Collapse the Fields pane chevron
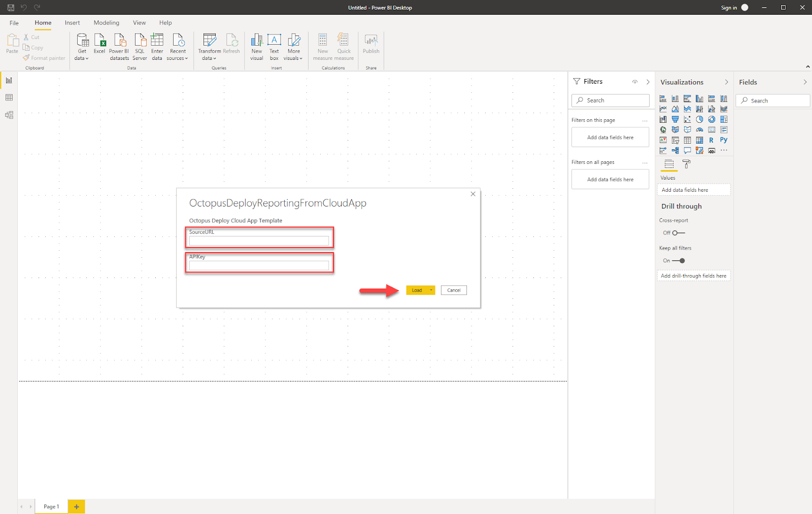Image resolution: width=812 pixels, height=514 pixels. point(805,82)
